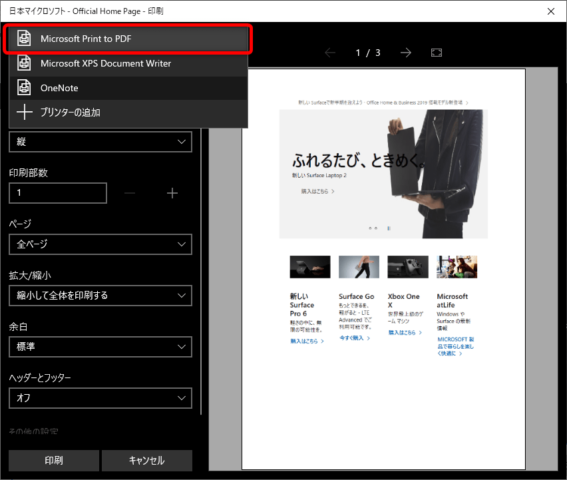Click the printer icon beside XPS Document Writer
Screen dimensions: 567x480
tap(24, 63)
